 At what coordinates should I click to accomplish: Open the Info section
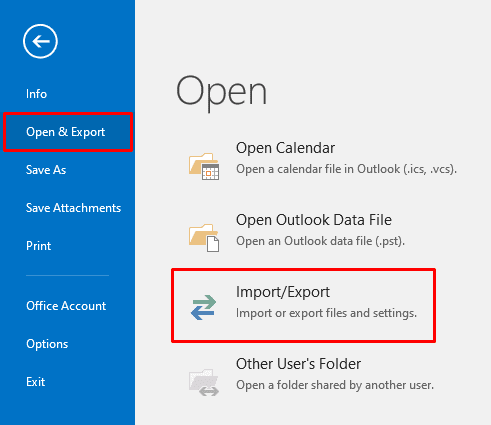[36, 94]
